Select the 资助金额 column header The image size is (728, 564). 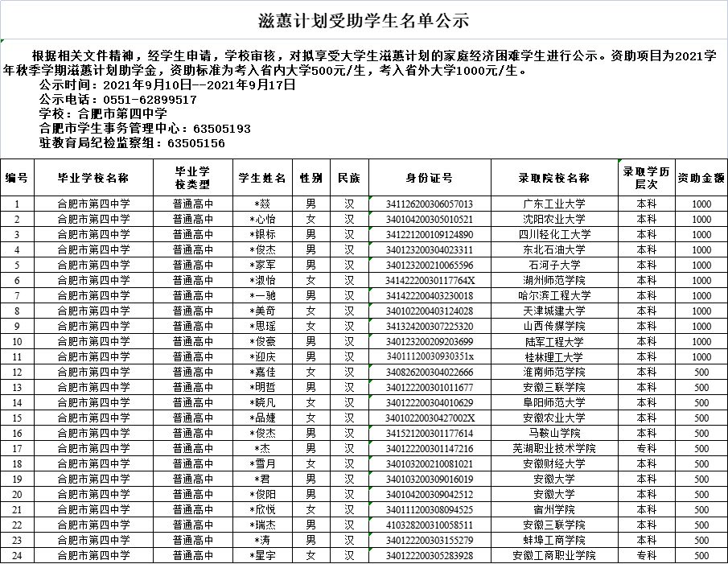pyautogui.click(x=701, y=178)
